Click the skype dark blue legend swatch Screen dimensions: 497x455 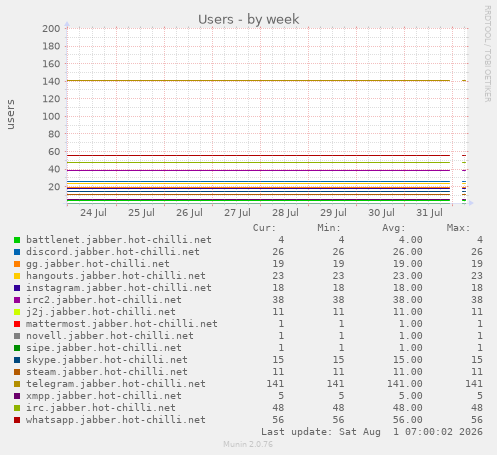[17, 360]
